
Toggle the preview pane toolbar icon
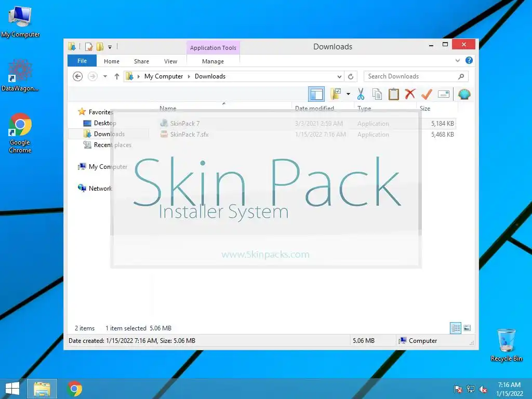316,94
